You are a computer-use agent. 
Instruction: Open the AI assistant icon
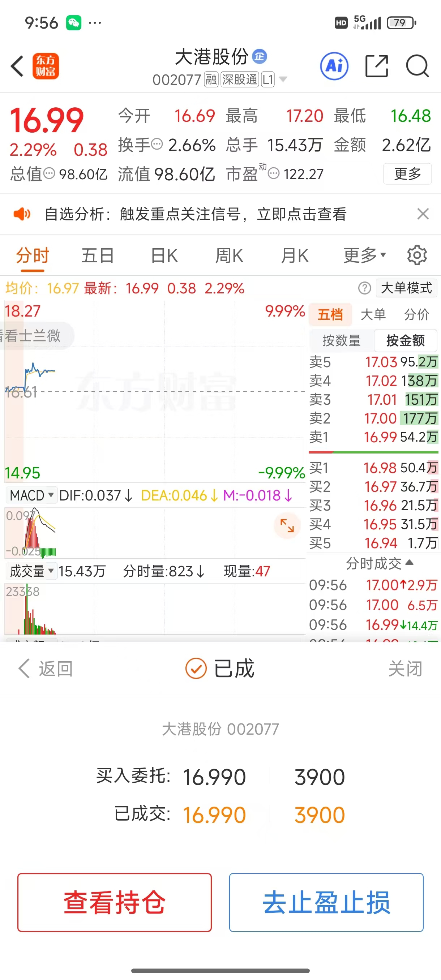pos(334,66)
